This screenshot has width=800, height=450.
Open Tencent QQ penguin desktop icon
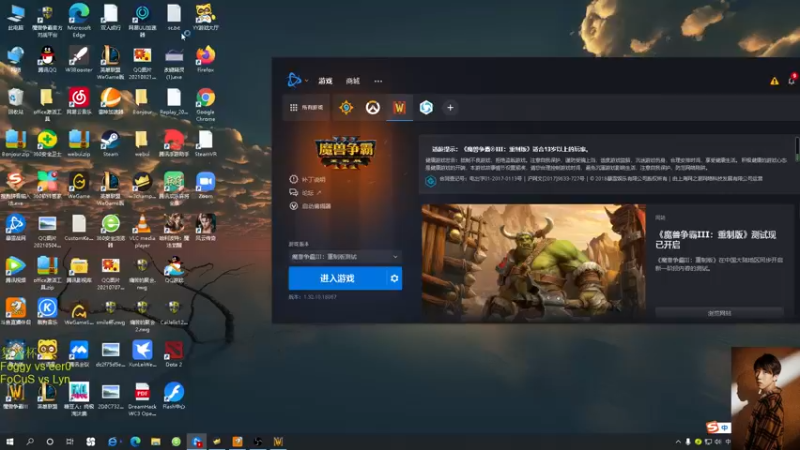[x=47, y=59]
